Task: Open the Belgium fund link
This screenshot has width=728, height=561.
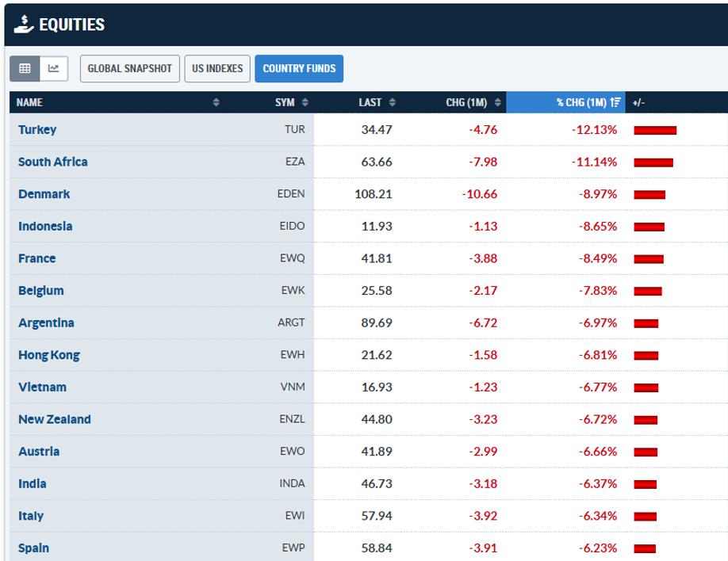Action: (41, 291)
